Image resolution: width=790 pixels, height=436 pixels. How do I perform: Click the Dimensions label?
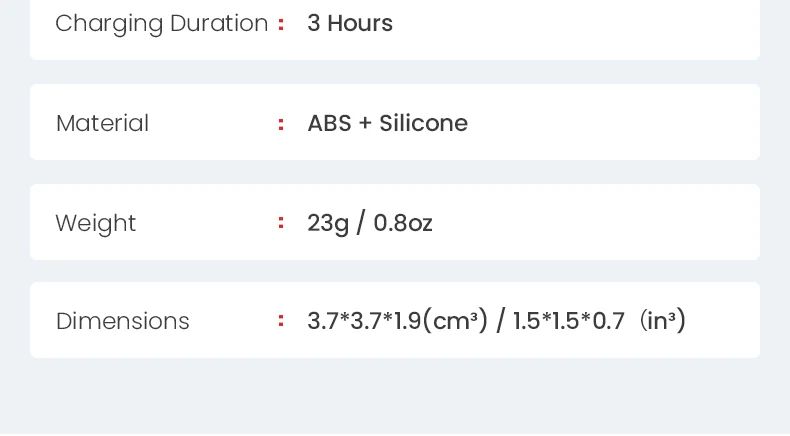(x=122, y=321)
